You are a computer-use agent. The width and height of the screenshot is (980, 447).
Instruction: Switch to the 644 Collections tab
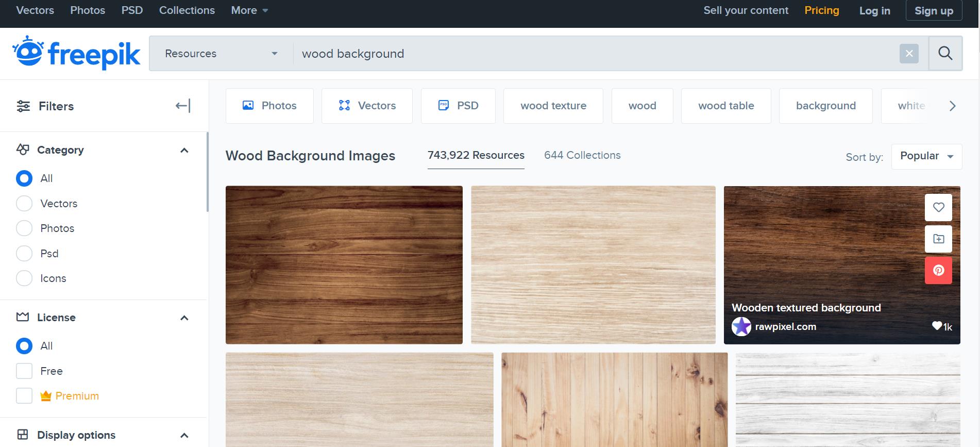582,156
